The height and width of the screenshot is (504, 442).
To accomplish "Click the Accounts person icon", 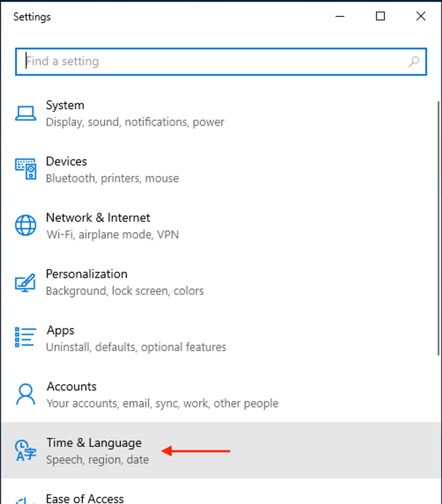I will pos(26,394).
